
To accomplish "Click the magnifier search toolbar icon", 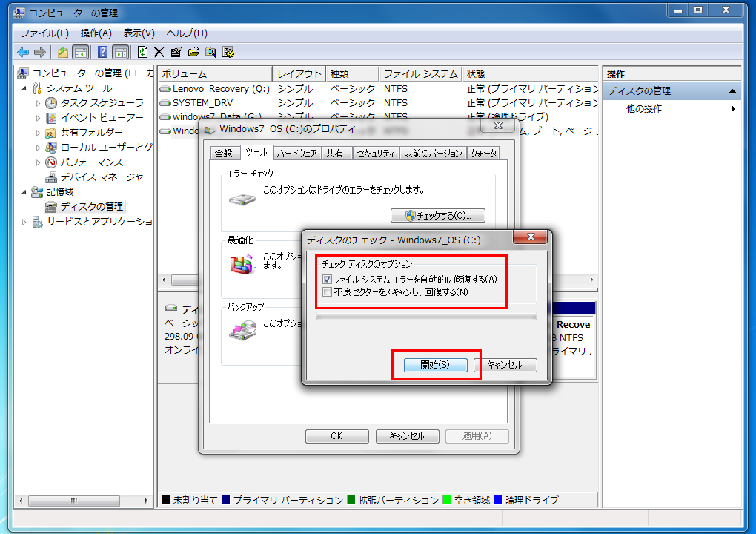I will coord(210,52).
